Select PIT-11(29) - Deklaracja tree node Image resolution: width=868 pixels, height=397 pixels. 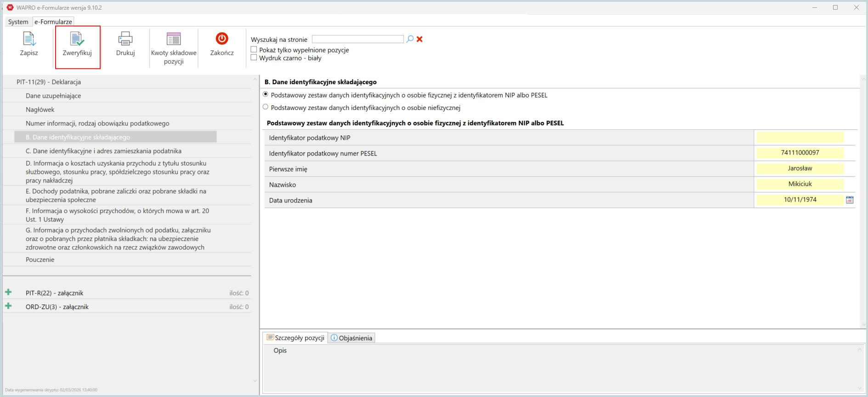point(49,82)
